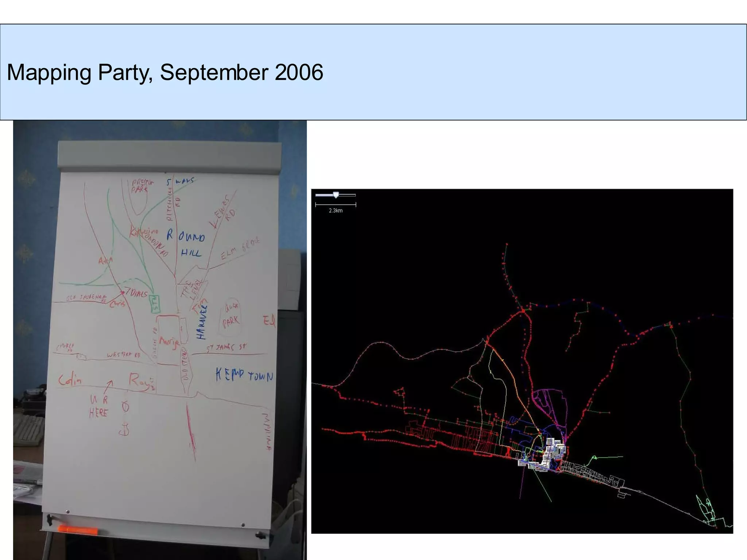This screenshot has width=747, height=560.
Task: Click 'ST JAMES ST' handwritten label
Action: click(227, 347)
